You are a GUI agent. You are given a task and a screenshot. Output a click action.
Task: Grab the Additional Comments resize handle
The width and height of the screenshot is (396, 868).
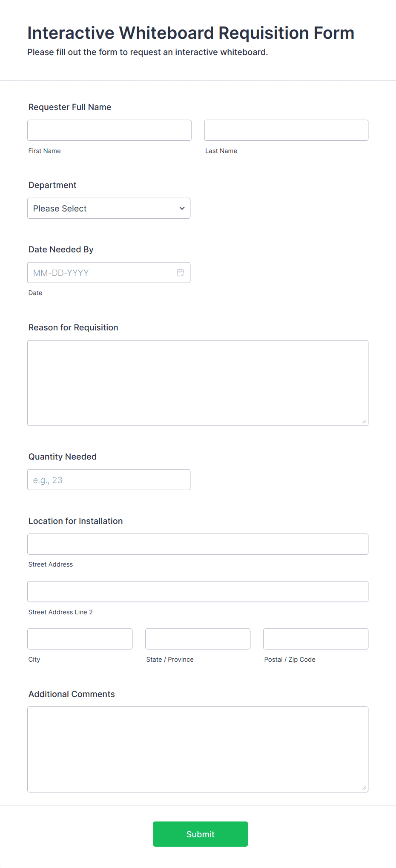click(x=364, y=788)
